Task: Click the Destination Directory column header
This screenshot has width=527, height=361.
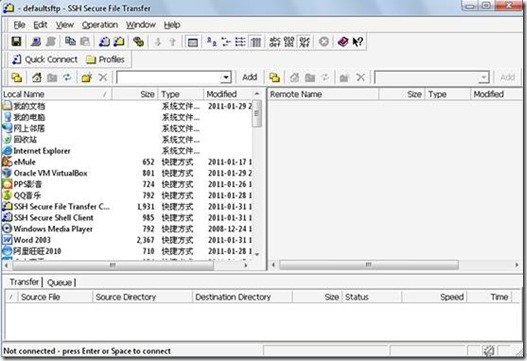Action: [242, 297]
